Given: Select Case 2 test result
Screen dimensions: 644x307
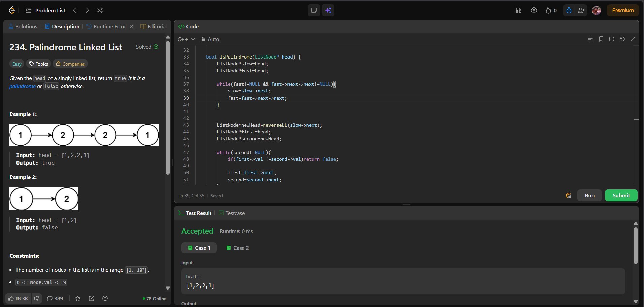Looking at the screenshot, I should 238,248.
